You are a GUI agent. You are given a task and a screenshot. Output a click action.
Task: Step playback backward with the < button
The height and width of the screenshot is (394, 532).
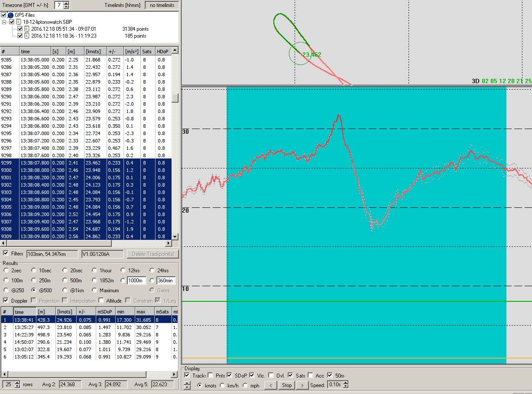(270, 385)
